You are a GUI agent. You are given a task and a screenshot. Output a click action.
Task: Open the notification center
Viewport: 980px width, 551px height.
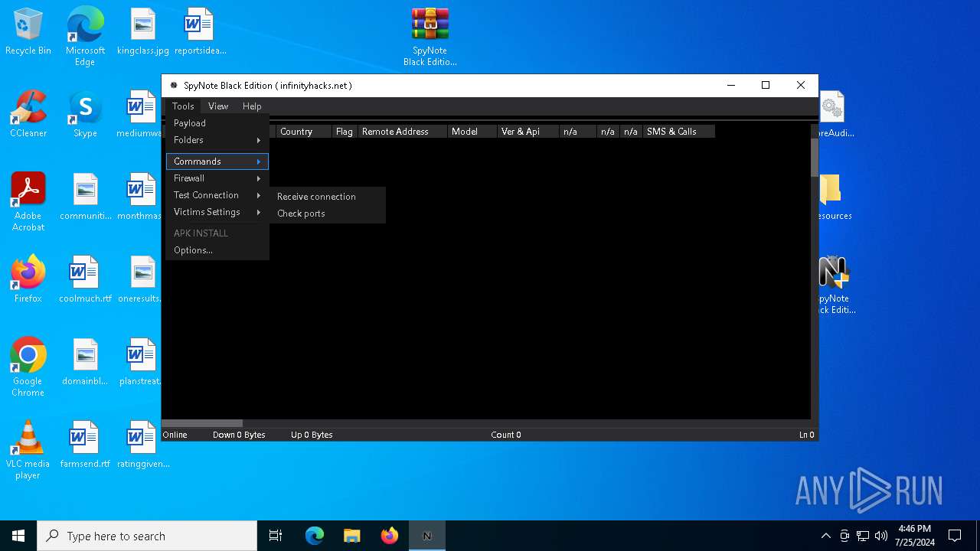[955, 536]
